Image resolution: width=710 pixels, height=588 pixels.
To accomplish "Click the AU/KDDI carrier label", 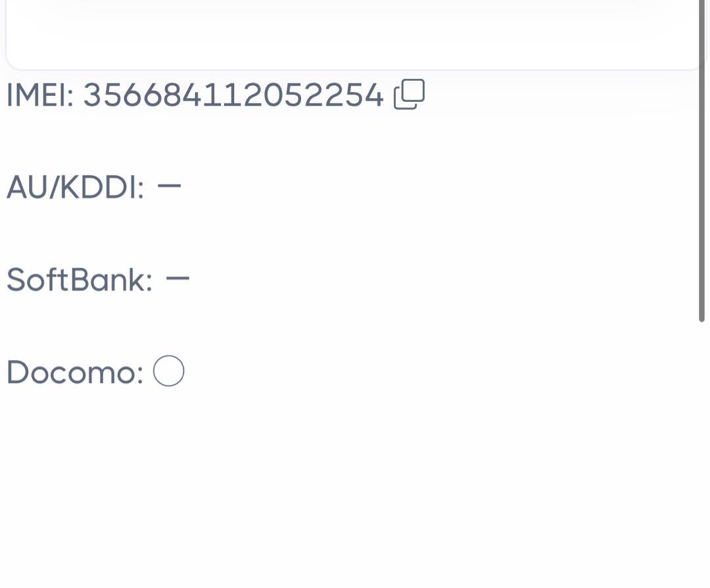I will coord(76,187).
